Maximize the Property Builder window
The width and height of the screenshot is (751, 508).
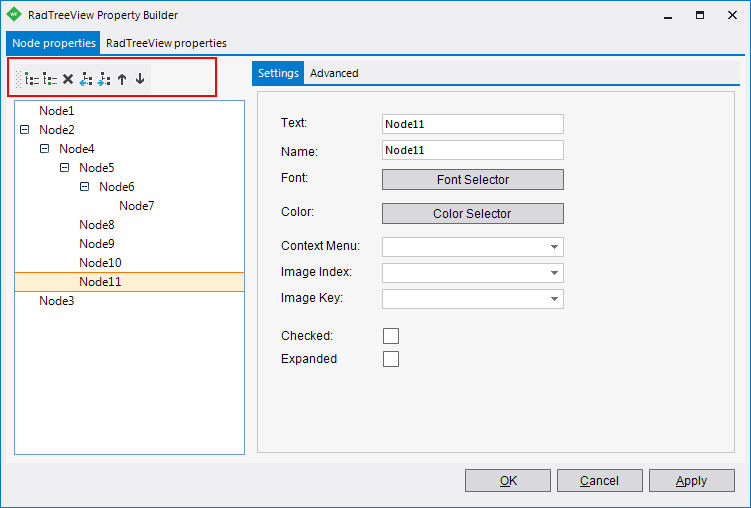coord(700,15)
